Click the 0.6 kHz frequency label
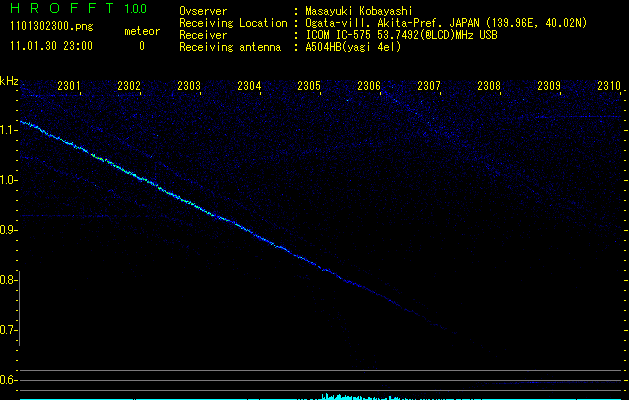Image resolution: width=629 pixels, height=400 pixels. [8, 380]
